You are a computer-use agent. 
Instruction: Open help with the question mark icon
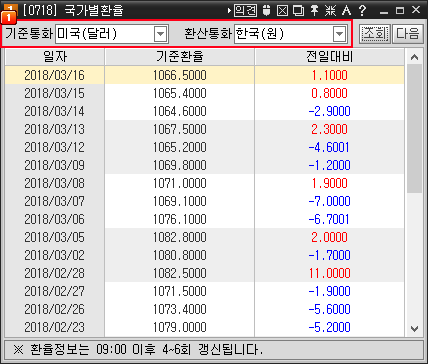pos(363,11)
